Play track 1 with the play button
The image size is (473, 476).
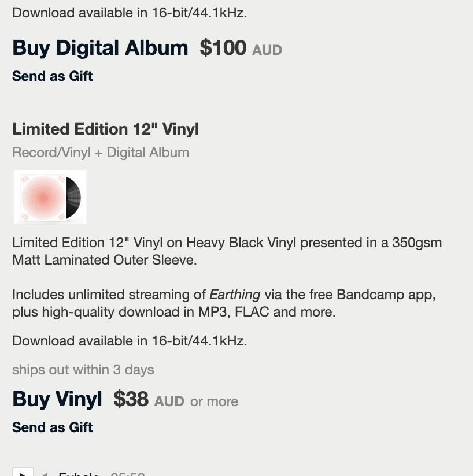pos(23,473)
